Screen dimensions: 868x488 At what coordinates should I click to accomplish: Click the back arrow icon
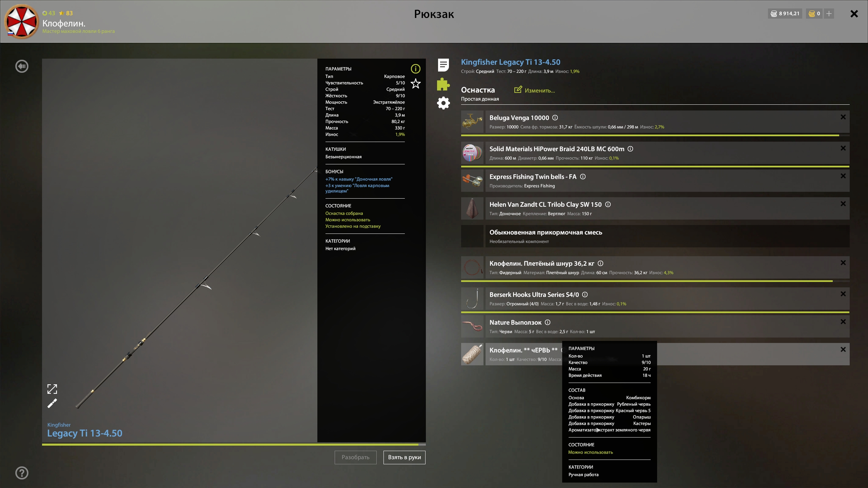tap(22, 66)
